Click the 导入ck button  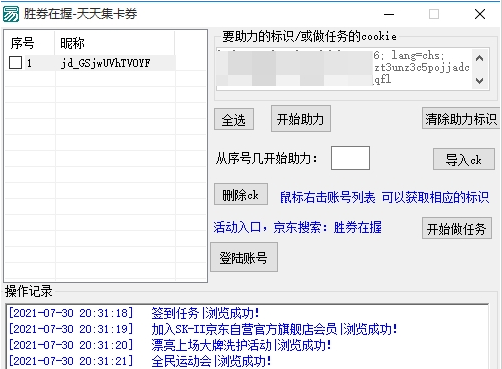tap(464, 159)
